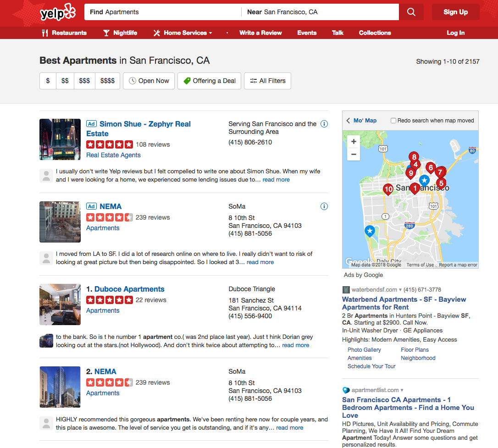
Task: Click reviewer avatar on 2. NEMA review
Action: coord(46,423)
